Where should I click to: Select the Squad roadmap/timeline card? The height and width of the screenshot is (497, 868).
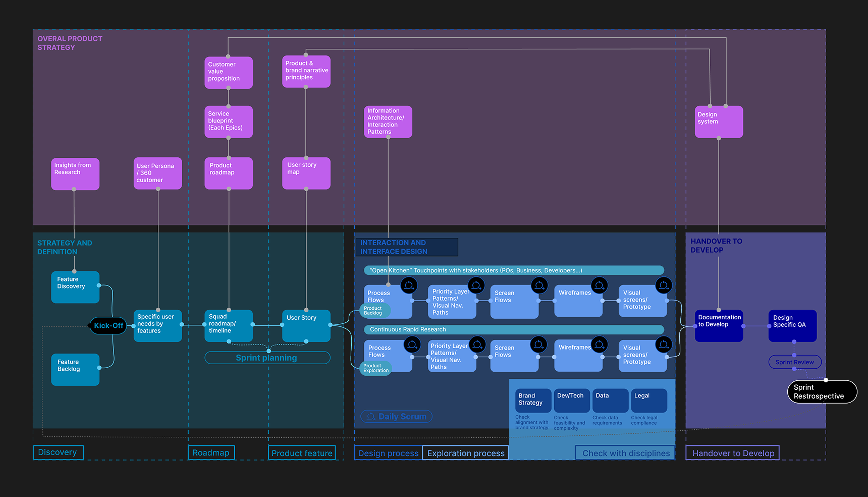tap(228, 326)
